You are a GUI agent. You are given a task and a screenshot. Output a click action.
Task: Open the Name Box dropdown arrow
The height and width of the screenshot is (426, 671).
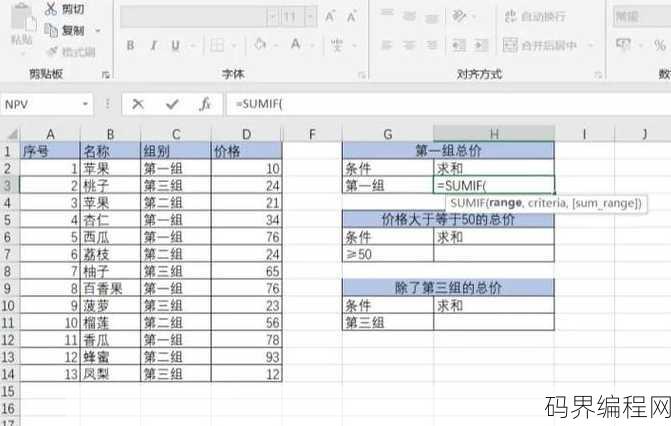(85, 104)
